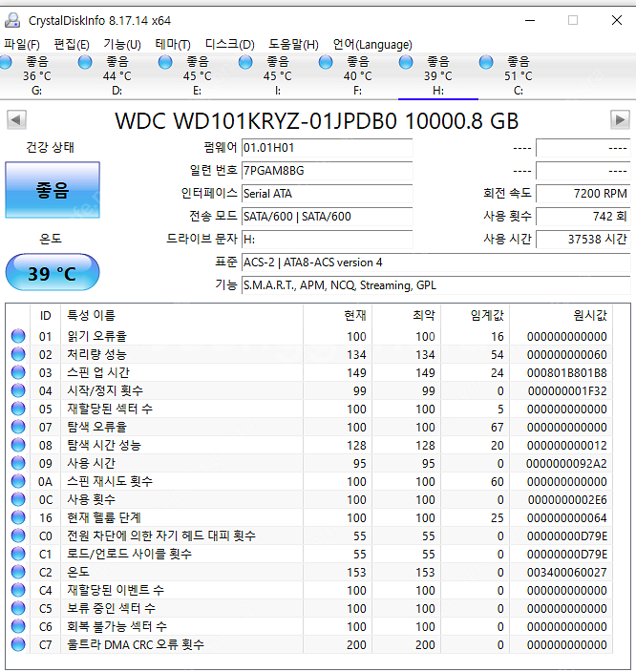Click the standard field ACS-2 | ATA8-ACS version 4

tap(435, 262)
